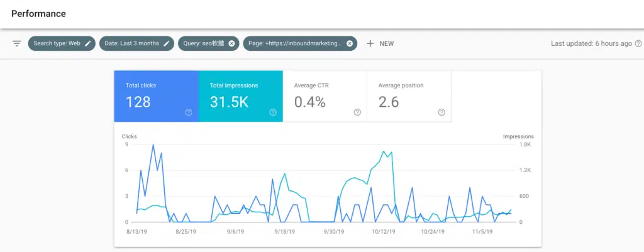644x252 pixels.
Task: Click the 128 total clicks value
Action: (138, 102)
